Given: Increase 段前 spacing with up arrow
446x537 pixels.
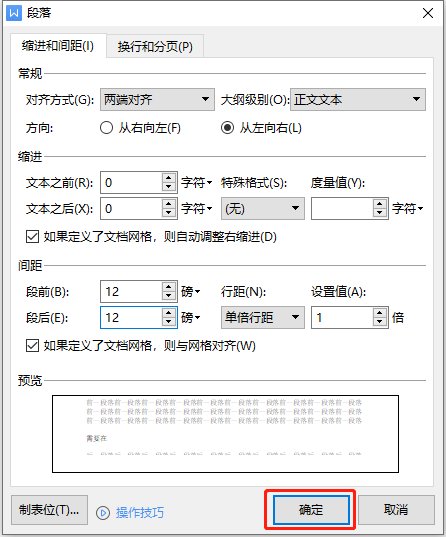Looking at the screenshot, I should pos(169,287).
